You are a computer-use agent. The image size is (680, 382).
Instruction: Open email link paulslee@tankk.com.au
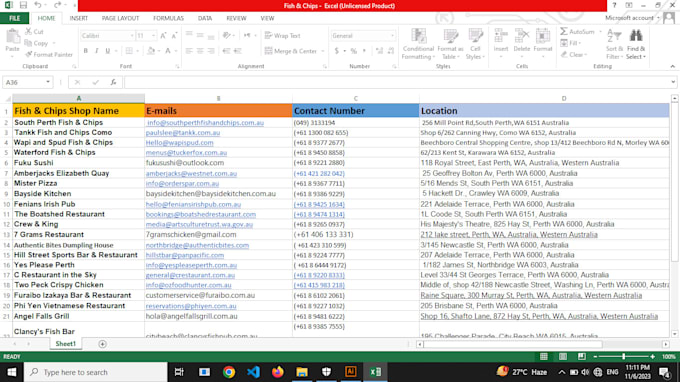coord(183,133)
